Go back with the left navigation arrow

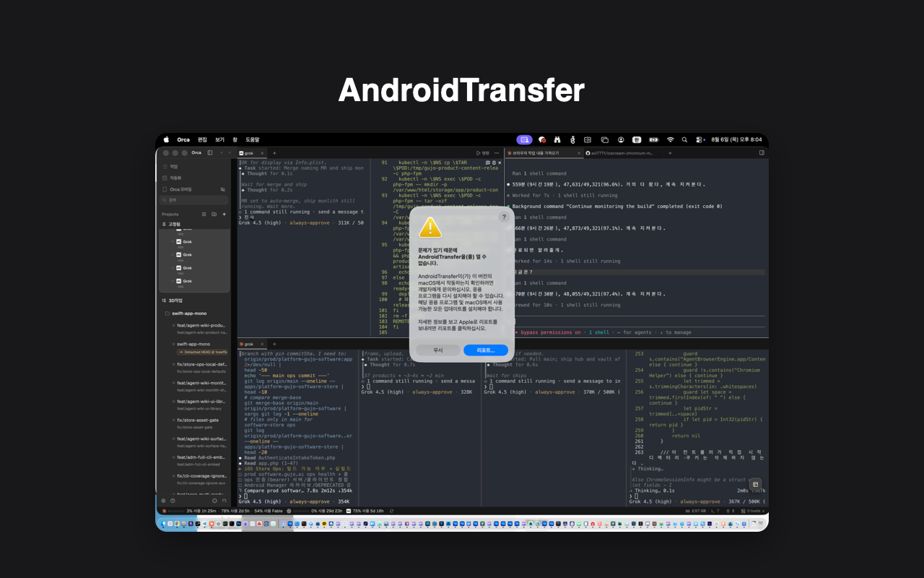(221, 152)
